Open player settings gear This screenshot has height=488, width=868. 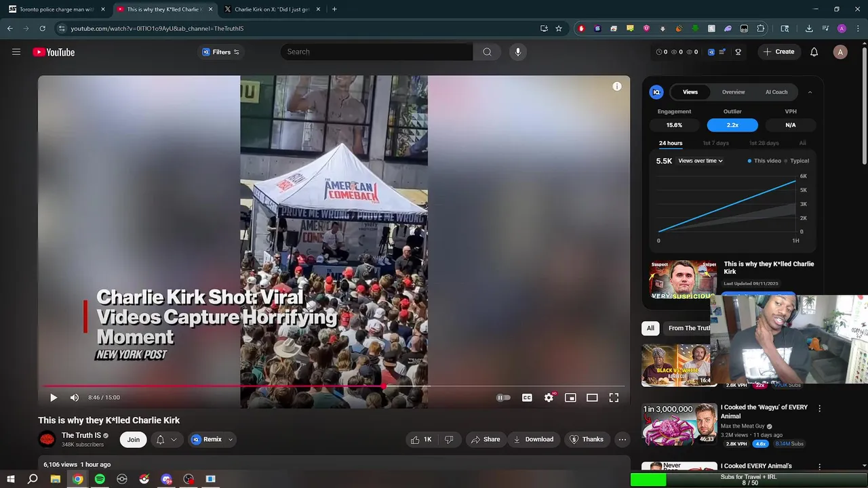pyautogui.click(x=549, y=398)
